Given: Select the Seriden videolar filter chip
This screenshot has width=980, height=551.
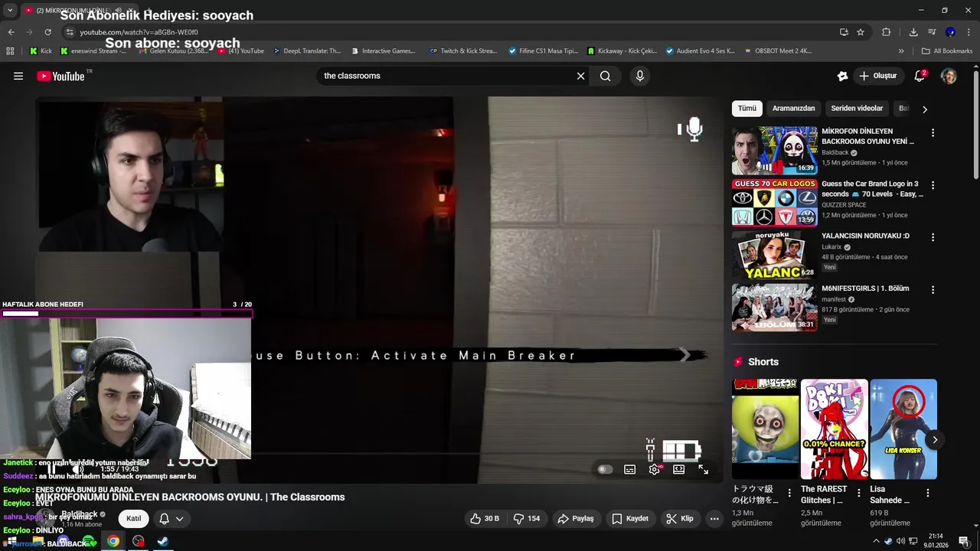Looking at the screenshot, I should (857, 109).
